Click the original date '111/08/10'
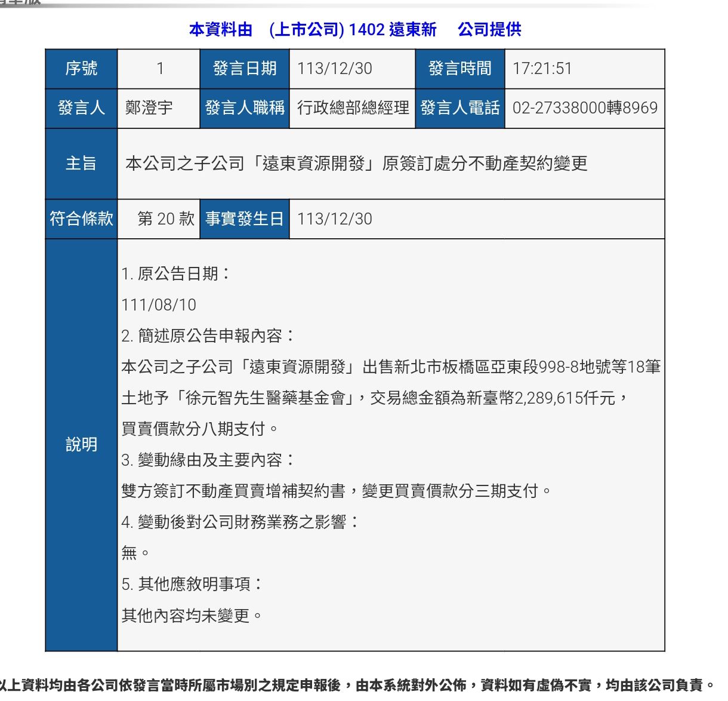728x701 pixels. (x=159, y=305)
